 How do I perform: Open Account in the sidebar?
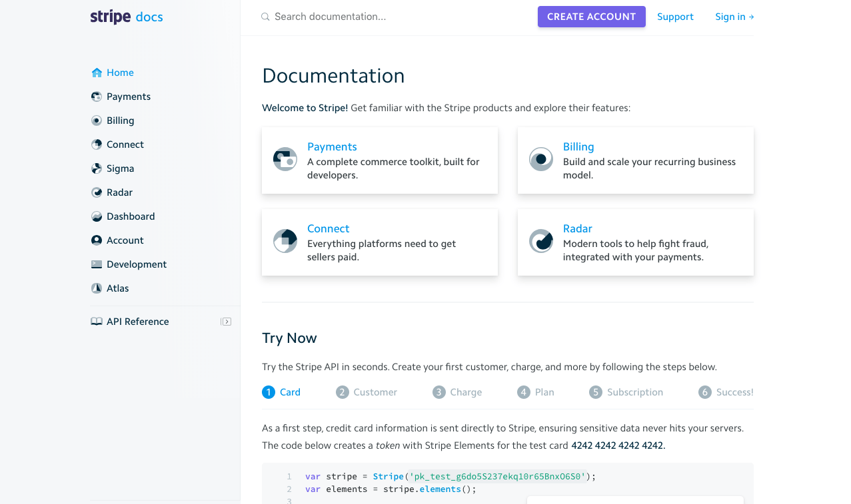click(x=125, y=240)
